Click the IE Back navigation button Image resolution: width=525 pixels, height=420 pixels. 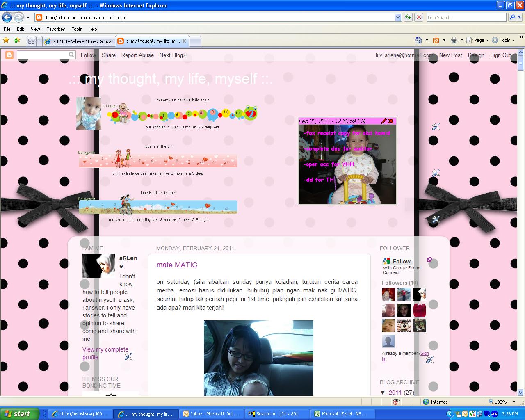point(7,17)
